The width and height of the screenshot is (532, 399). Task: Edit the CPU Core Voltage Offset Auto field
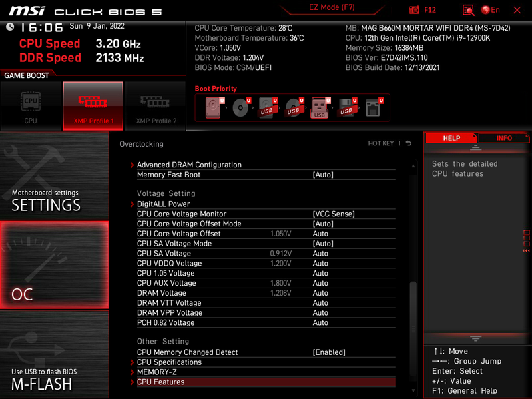(x=320, y=234)
